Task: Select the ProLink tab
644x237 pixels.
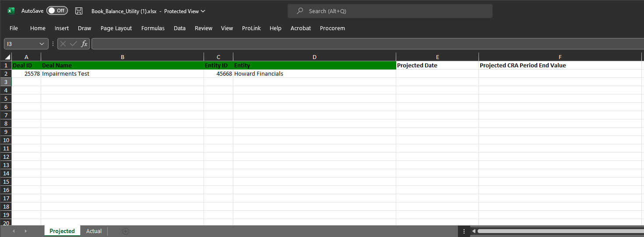Action: 251,28
